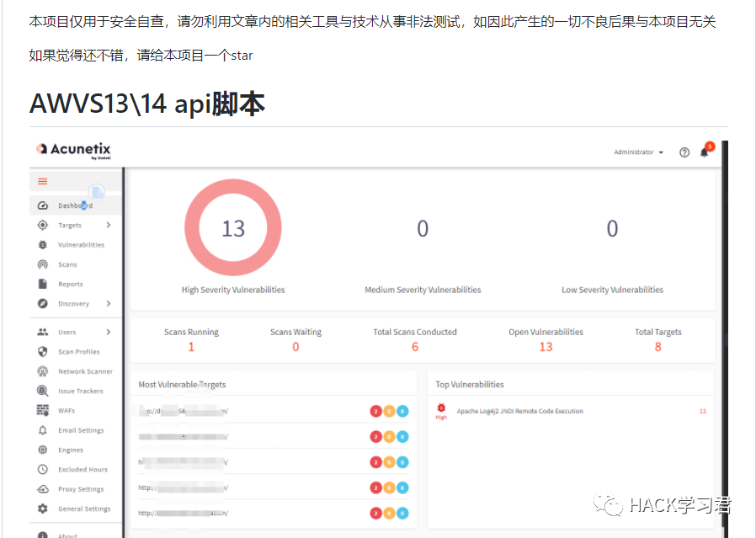The width and height of the screenshot is (756, 538).
Task: Click the Scans Waiting value 0
Action: (295, 347)
